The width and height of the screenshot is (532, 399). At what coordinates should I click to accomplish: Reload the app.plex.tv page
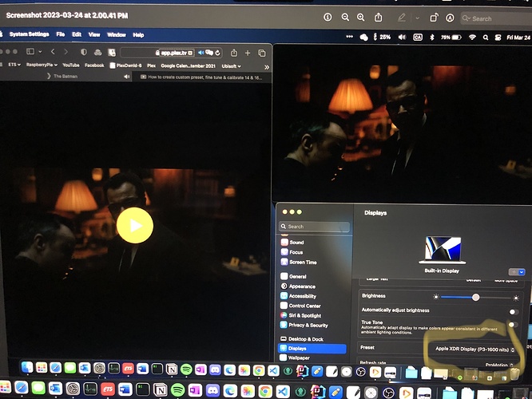point(217,53)
